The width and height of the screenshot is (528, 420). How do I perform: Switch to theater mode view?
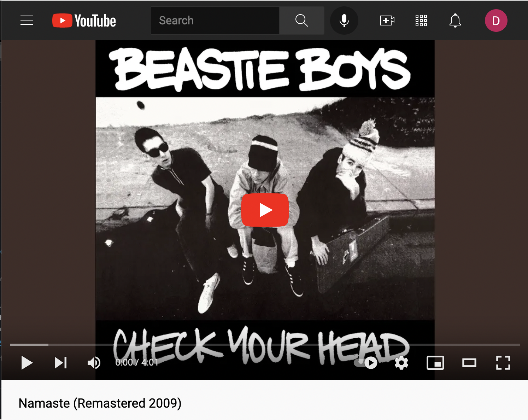click(x=469, y=363)
